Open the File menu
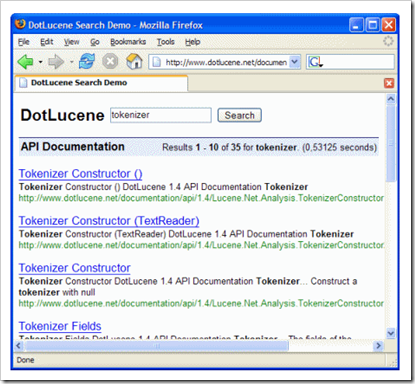The height and width of the screenshot is (384, 415). coord(24,42)
